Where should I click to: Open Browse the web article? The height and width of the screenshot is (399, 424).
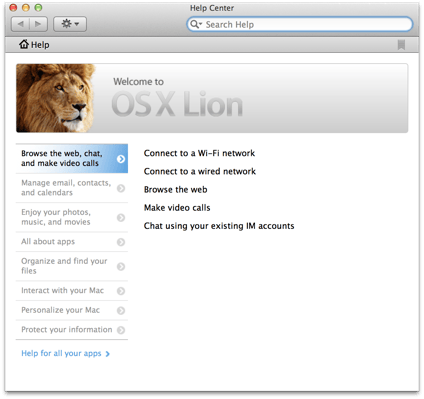[176, 190]
